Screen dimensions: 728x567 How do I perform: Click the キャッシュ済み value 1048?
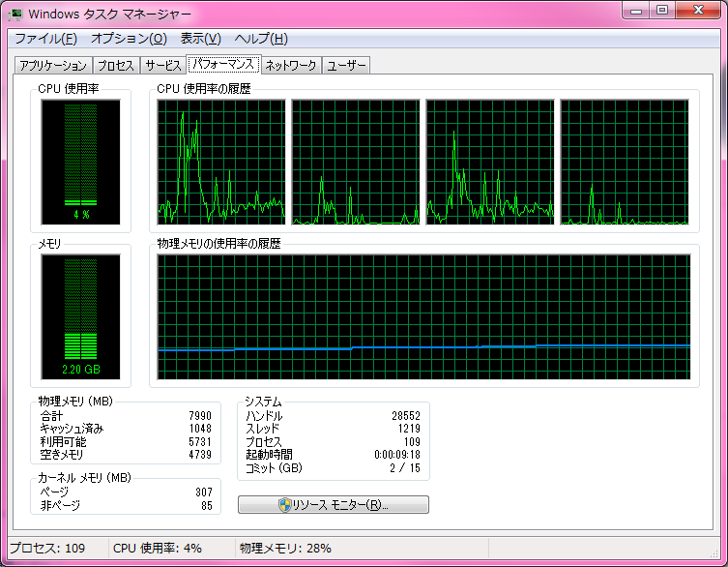click(x=200, y=429)
